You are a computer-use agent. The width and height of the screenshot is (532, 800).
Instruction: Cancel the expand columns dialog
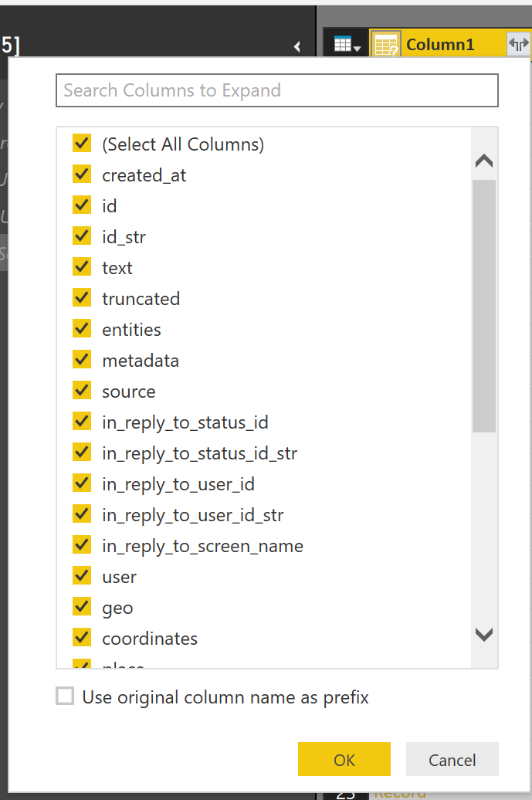click(x=452, y=760)
